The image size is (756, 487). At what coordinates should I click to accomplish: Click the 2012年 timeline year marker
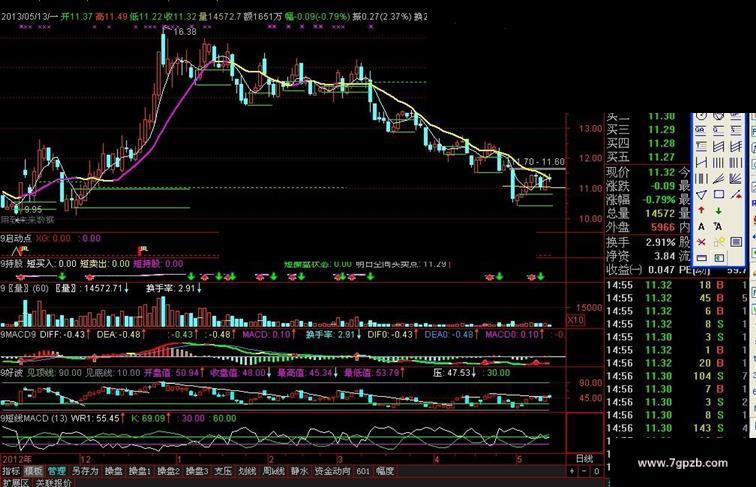click(x=17, y=459)
